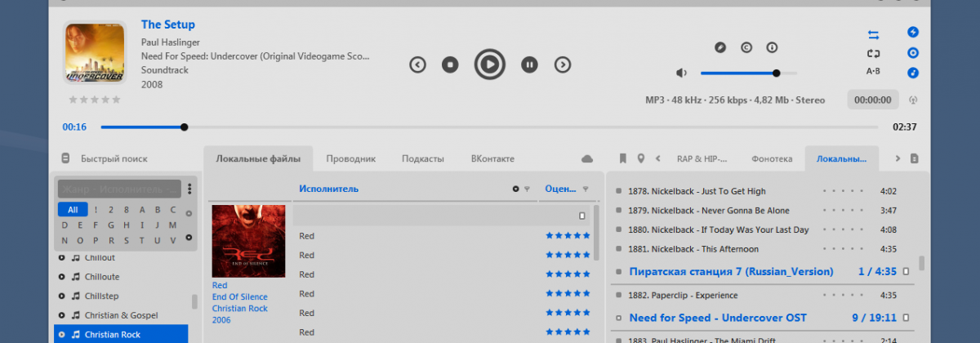Toggle shuffle playback mode
This screenshot has width=980, height=343.
(873, 34)
